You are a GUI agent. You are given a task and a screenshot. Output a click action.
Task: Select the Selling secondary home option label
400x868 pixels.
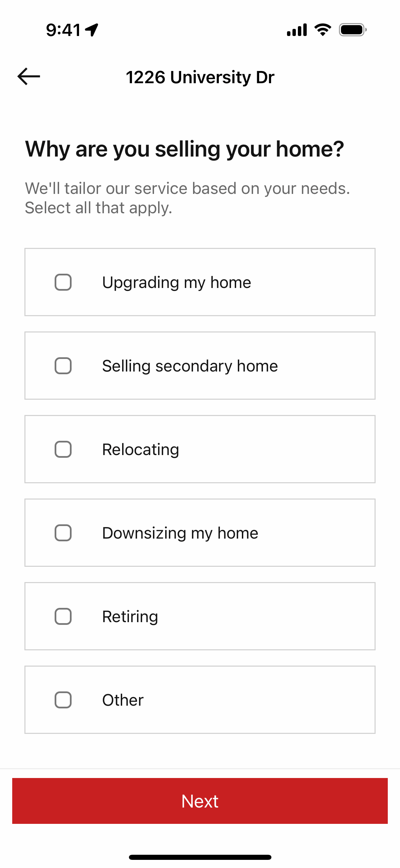190,366
